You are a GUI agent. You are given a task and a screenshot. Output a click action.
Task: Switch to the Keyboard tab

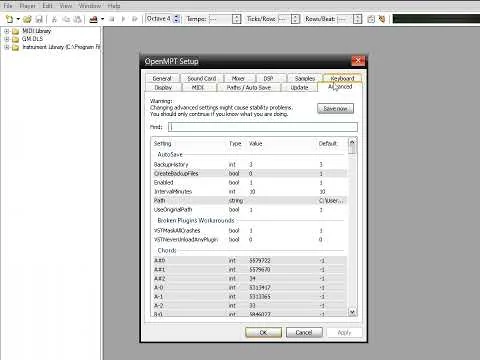pos(342,78)
